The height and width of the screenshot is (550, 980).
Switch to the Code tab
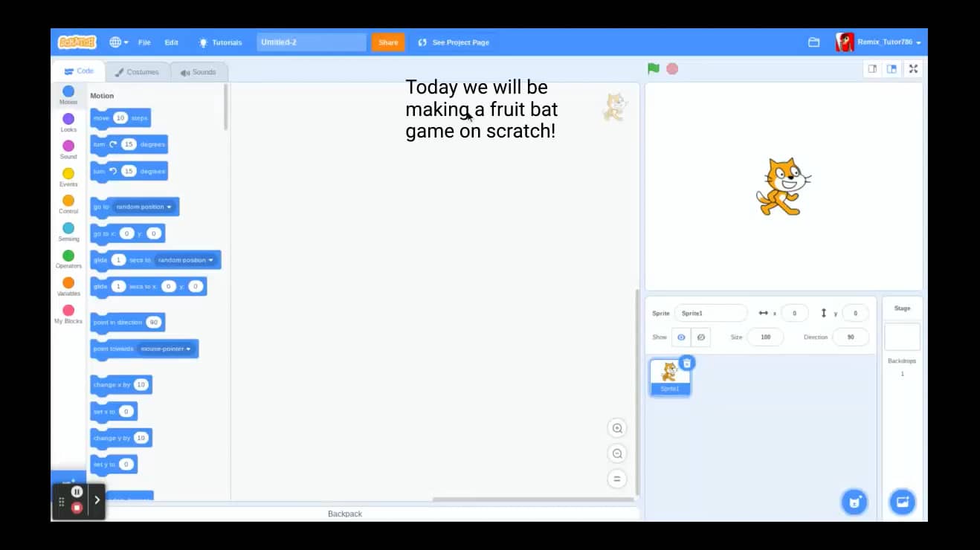(x=79, y=71)
